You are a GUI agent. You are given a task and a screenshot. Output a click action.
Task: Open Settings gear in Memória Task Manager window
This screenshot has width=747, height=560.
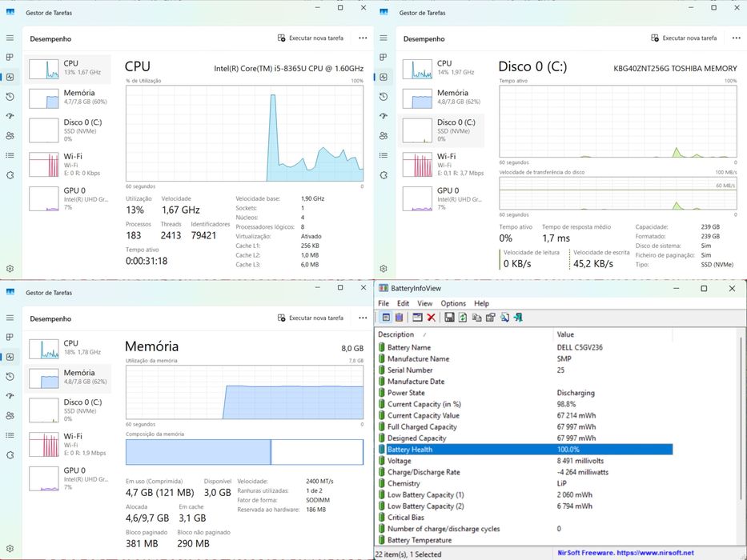pos(10,549)
